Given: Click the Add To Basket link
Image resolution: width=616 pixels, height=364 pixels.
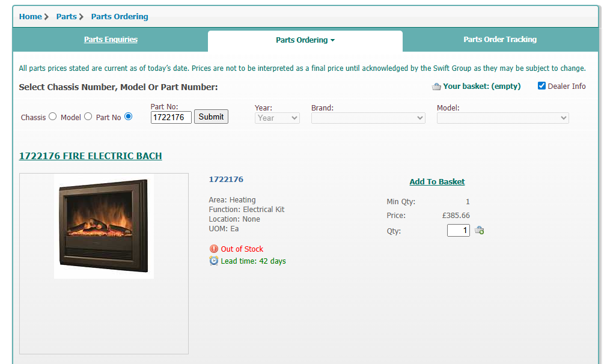Looking at the screenshot, I should point(437,181).
